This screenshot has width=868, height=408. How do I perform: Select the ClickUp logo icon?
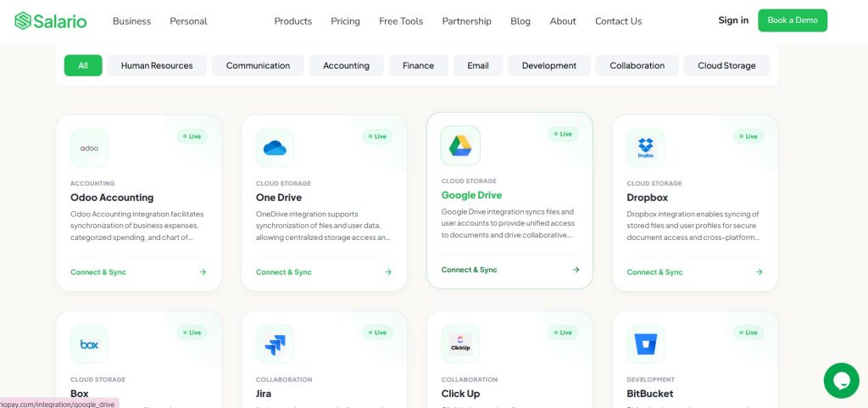(x=460, y=344)
